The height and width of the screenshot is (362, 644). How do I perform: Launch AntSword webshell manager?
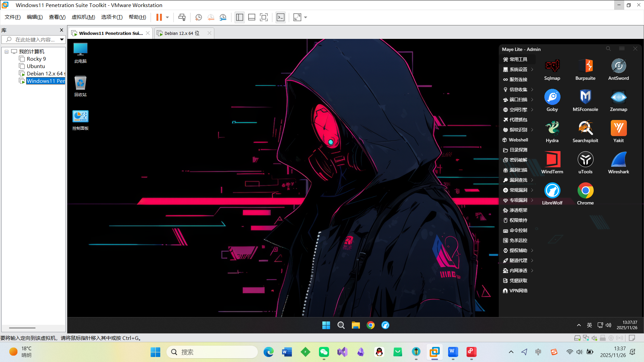[619, 66]
